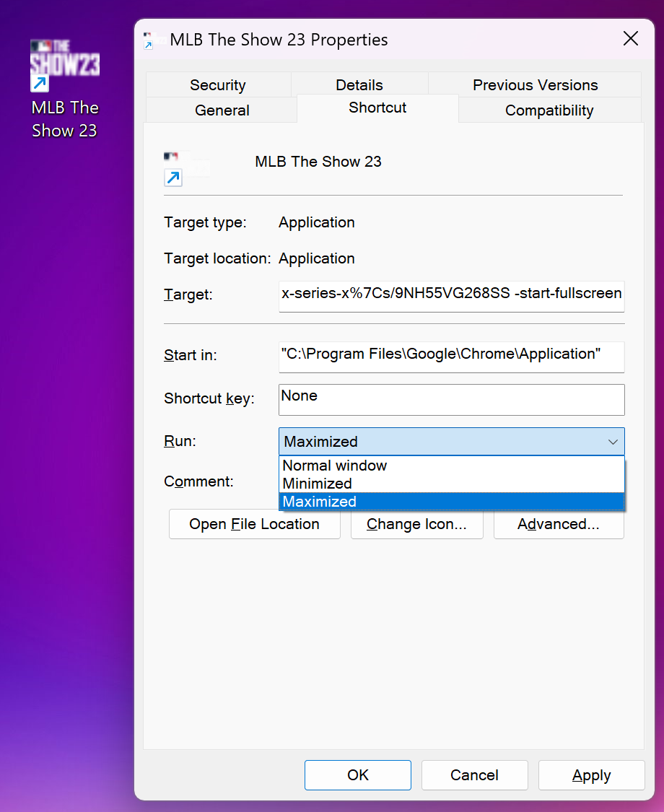Close the MLB The Show 23 Properties dialog
The height and width of the screenshot is (812, 664).
pyautogui.click(x=630, y=38)
